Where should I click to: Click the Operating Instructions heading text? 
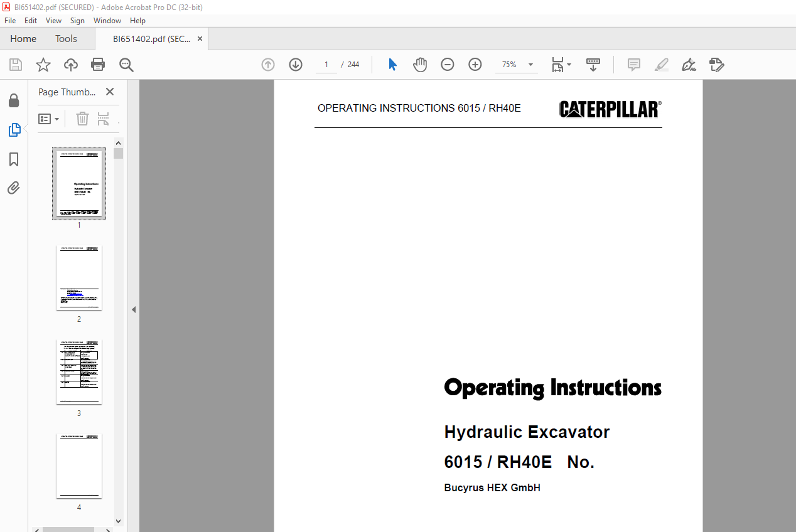click(553, 388)
